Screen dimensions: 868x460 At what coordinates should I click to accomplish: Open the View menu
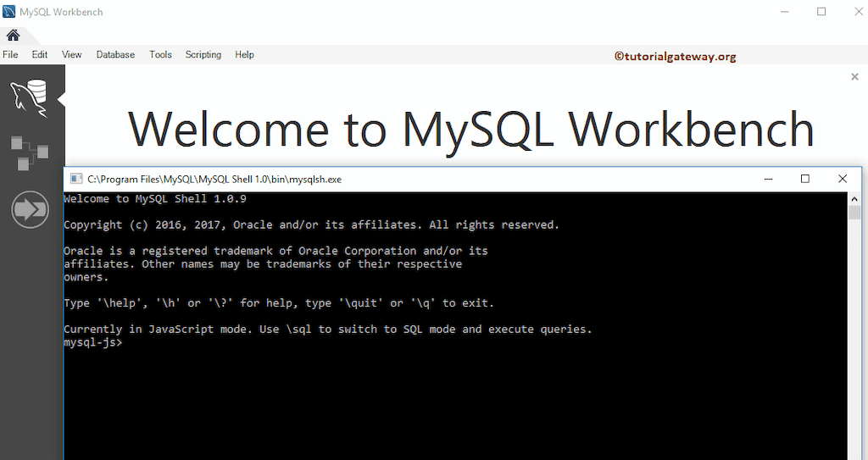coord(71,54)
